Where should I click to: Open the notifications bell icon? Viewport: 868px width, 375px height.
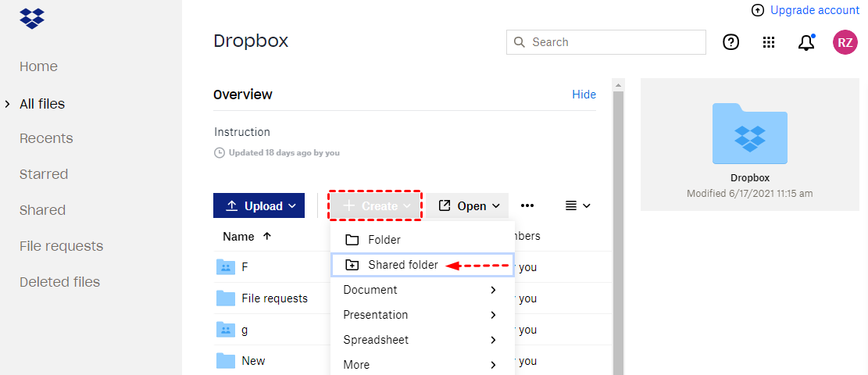tap(805, 42)
